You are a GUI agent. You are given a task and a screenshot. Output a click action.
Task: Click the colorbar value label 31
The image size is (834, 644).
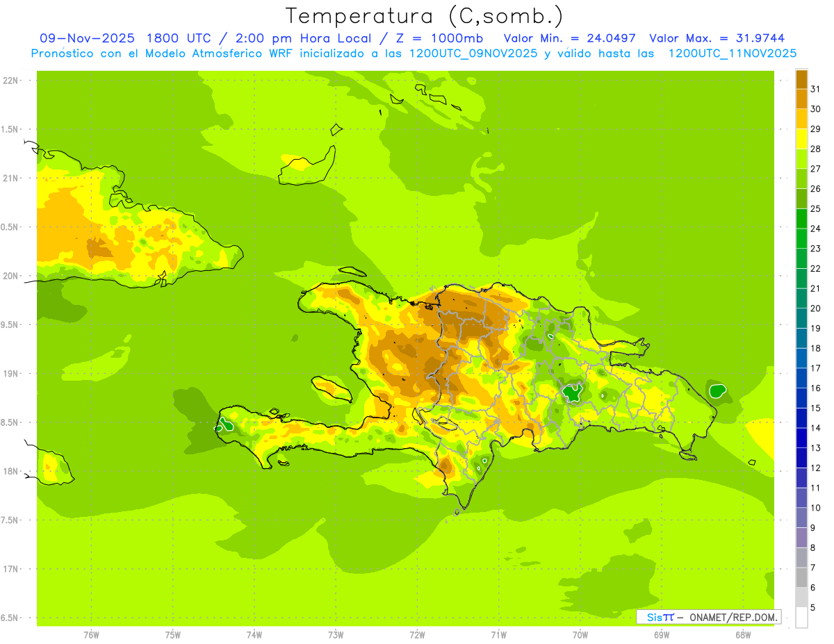pyautogui.click(x=815, y=89)
